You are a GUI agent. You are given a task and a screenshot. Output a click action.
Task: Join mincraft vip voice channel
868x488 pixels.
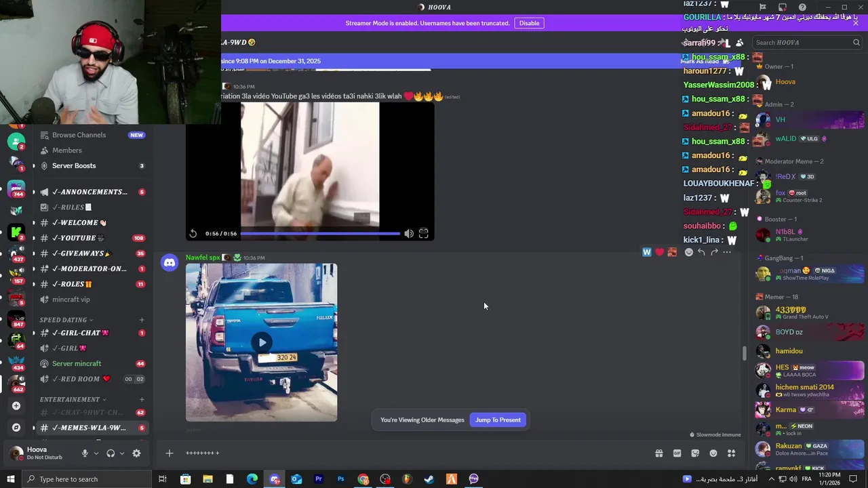tap(71, 300)
